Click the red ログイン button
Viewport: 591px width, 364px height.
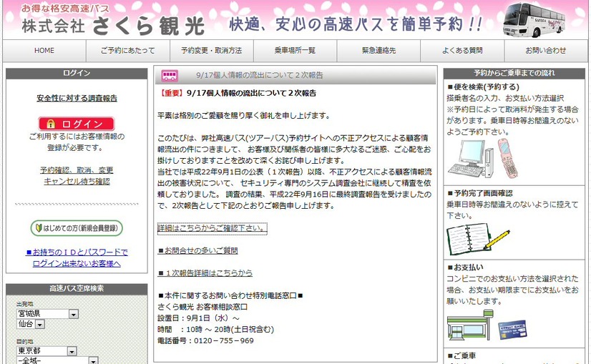tap(77, 124)
